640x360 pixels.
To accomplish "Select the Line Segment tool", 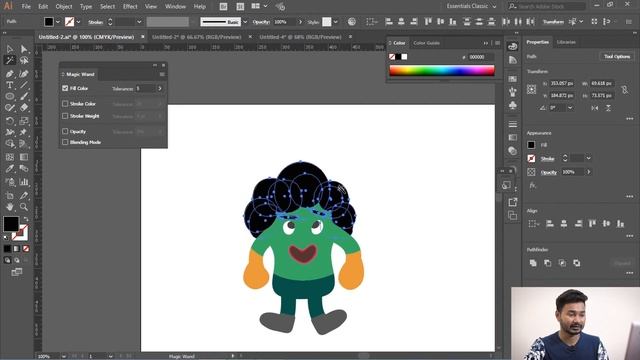I will pos(24,85).
